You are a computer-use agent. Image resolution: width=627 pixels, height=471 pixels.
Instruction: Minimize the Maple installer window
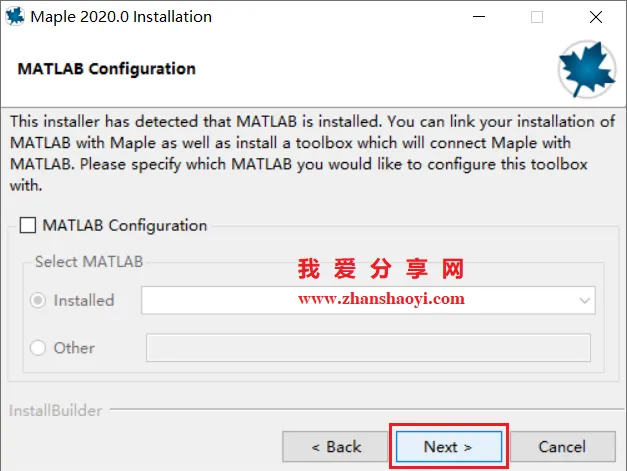pos(479,17)
